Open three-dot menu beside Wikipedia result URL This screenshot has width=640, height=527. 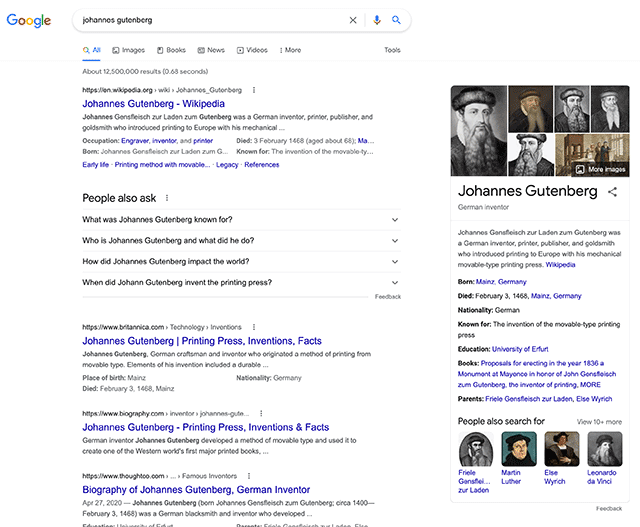pos(254,90)
